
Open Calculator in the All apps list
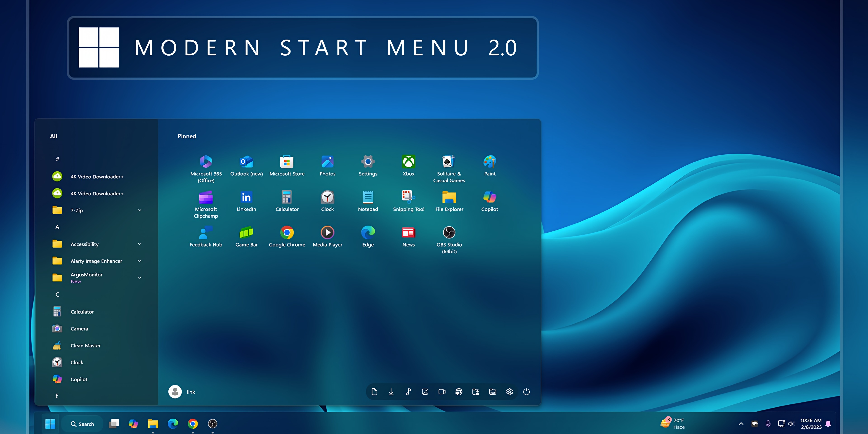click(x=97, y=312)
